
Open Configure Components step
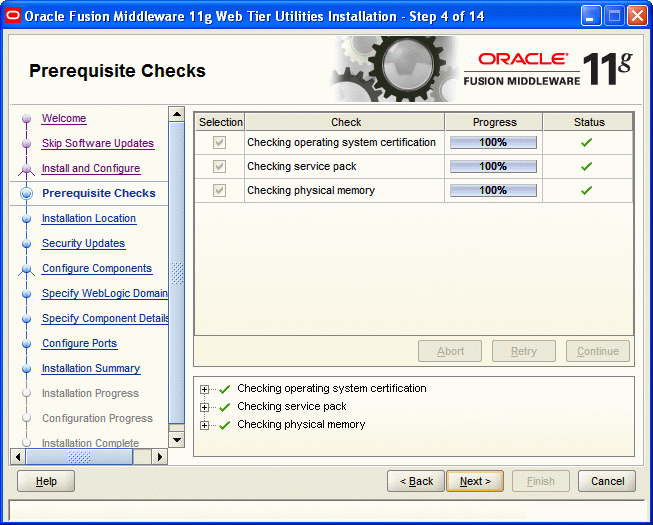click(x=97, y=268)
